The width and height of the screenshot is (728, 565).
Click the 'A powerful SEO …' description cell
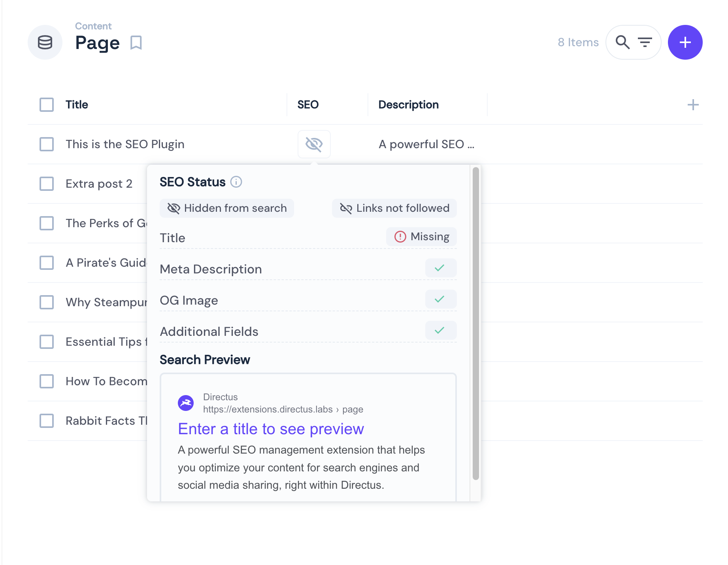pyautogui.click(x=426, y=144)
